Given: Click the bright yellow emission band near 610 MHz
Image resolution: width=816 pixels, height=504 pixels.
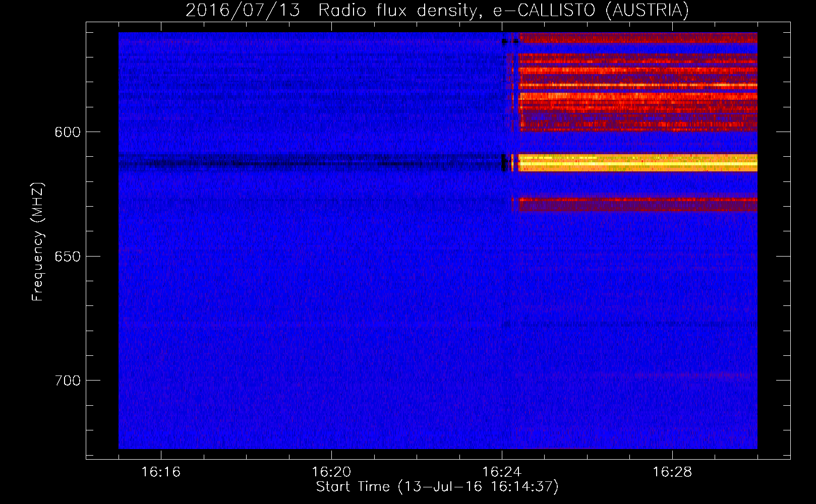Looking at the screenshot, I should point(638,163).
